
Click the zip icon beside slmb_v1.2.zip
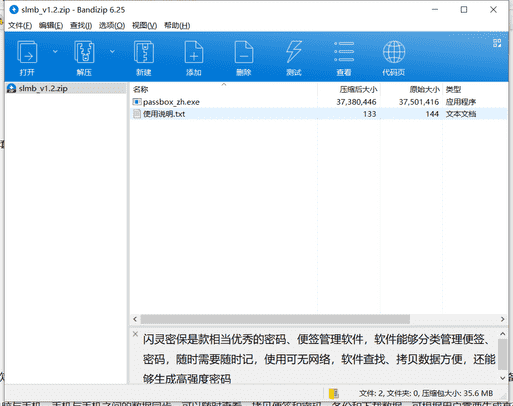pos(12,88)
